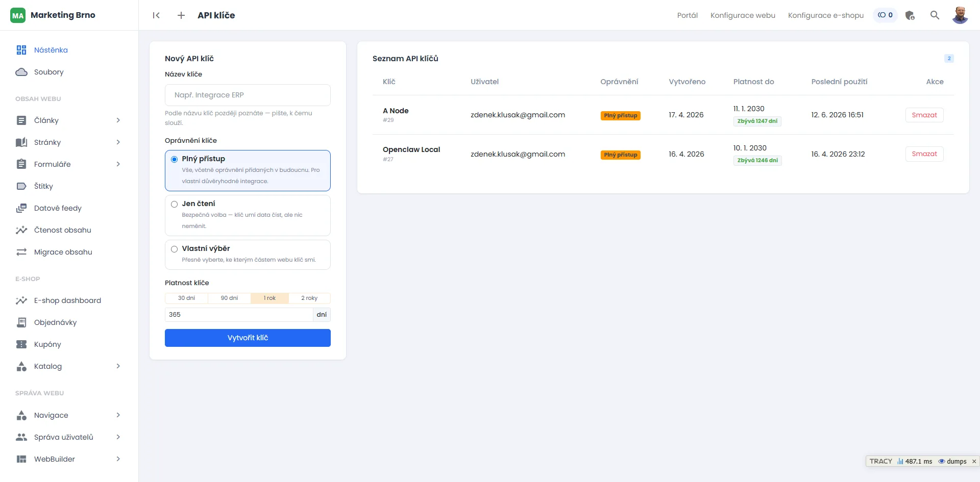Click the validity days field showing 365
Screen dimensions: 980x482
pos(239,315)
